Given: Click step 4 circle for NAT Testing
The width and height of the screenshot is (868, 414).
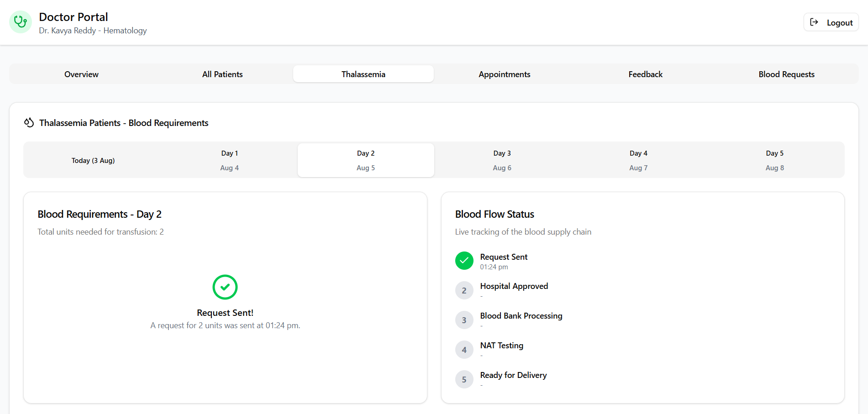Looking at the screenshot, I should (464, 350).
